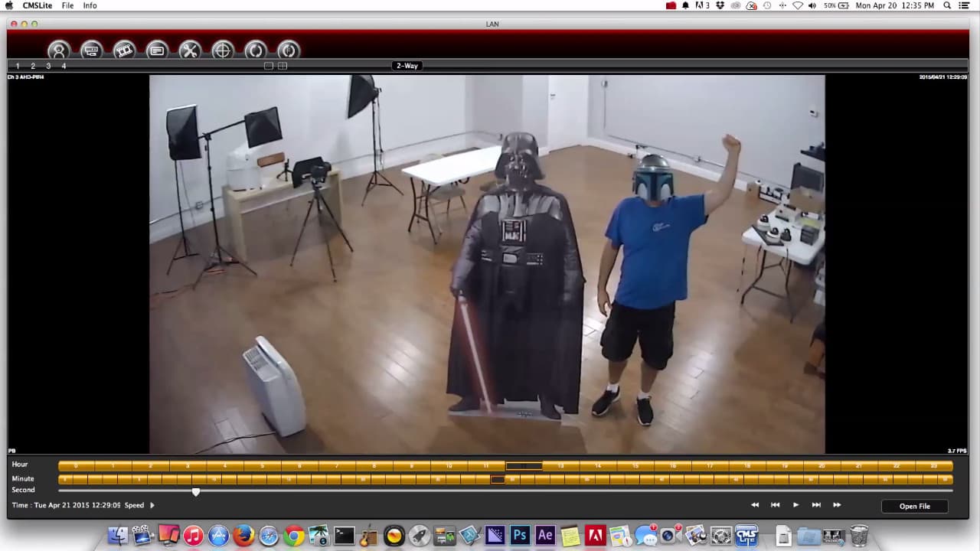Viewport: 980px width, 551px height.
Task: Open the Trash in the dock
Action: (859, 535)
